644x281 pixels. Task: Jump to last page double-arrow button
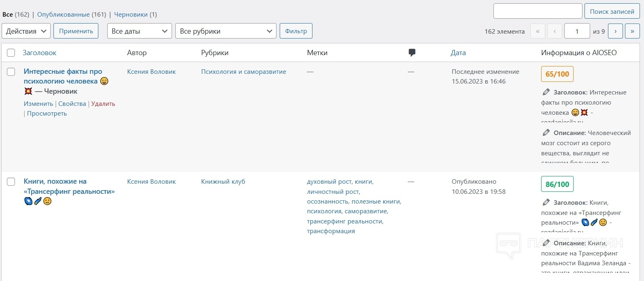tap(632, 31)
